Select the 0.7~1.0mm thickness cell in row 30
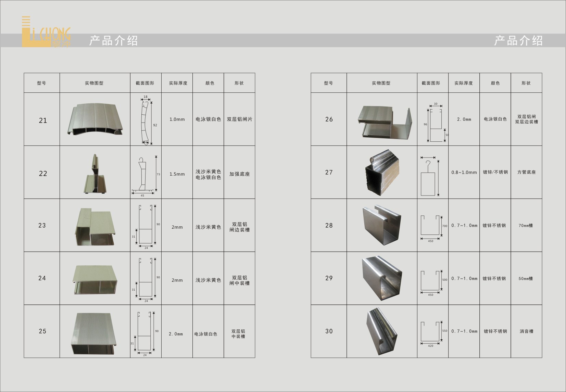Image resolution: width=566 pixels, height=392 pixels. pyautogui.click(x=464, y=331)
